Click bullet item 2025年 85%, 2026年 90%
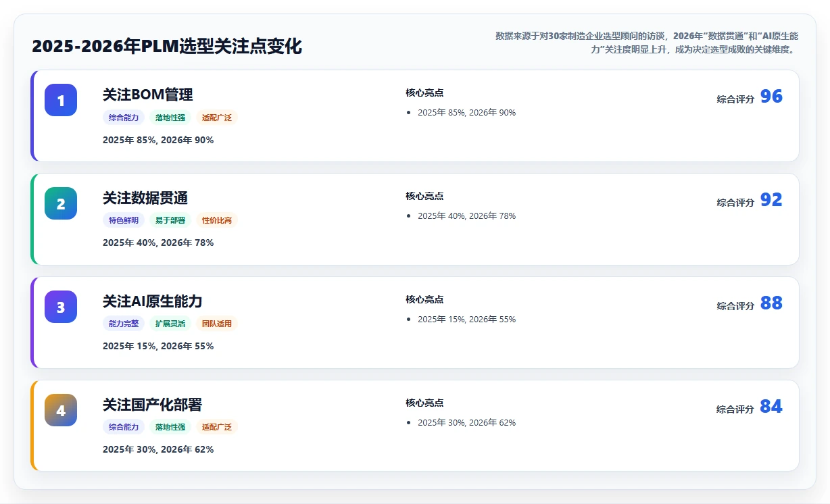The height and width of the screenshot is (504, 830). (466, 113)
